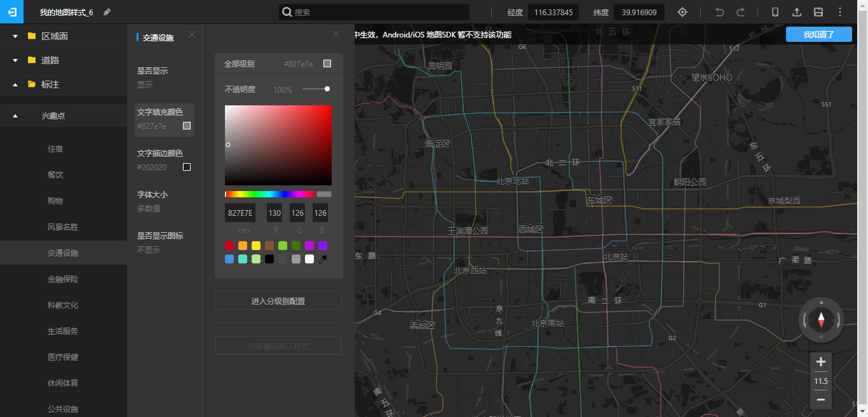Image resolution: width=868 pixels, height=417 pixels.
Task: Select 金融保险 category
Action: pos(64,279)
